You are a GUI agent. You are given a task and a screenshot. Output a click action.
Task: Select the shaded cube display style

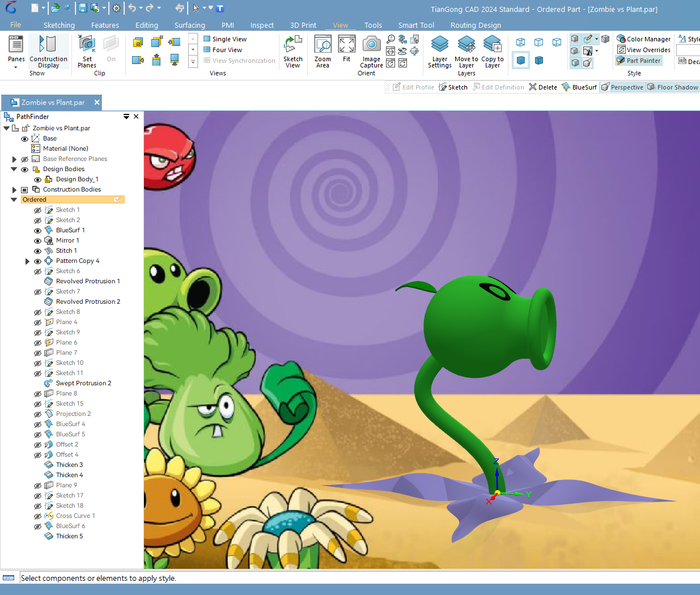521,60
